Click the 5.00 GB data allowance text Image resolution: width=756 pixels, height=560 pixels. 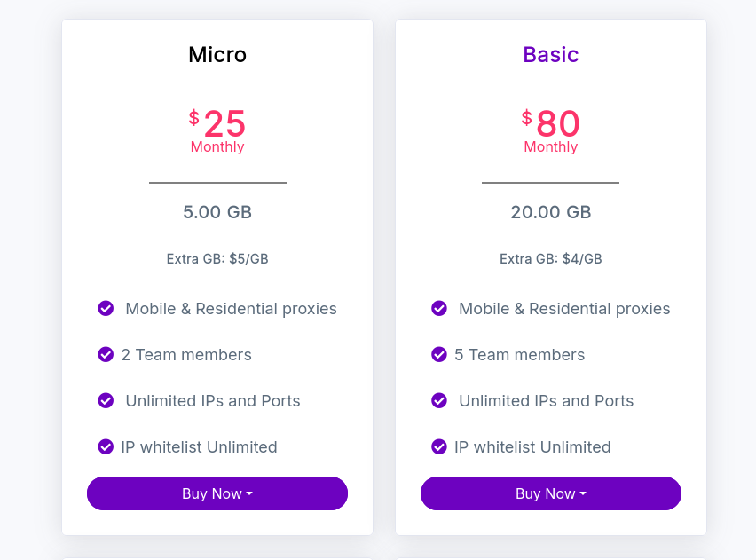pyautogui.click(x=217, y=212)
